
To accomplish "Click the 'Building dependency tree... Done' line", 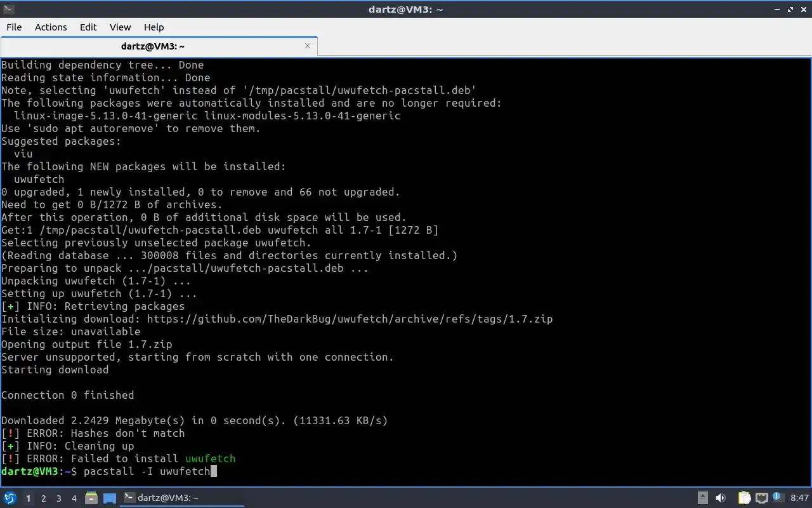I will [x=103, y=65].
